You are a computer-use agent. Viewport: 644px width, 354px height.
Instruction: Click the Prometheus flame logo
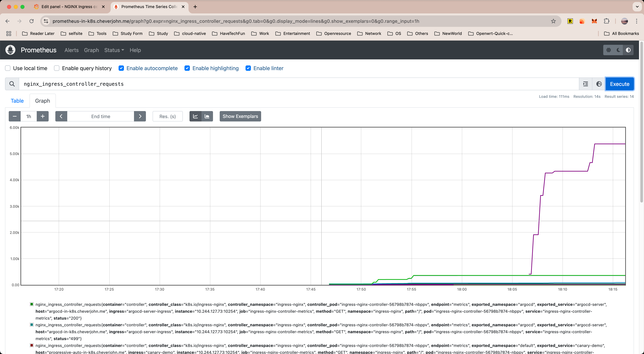click(x=10, y=50)
